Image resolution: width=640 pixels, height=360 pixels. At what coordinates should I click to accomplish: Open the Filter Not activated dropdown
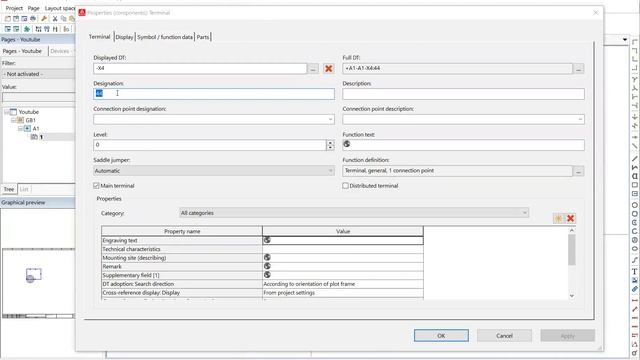coord(38,74)
